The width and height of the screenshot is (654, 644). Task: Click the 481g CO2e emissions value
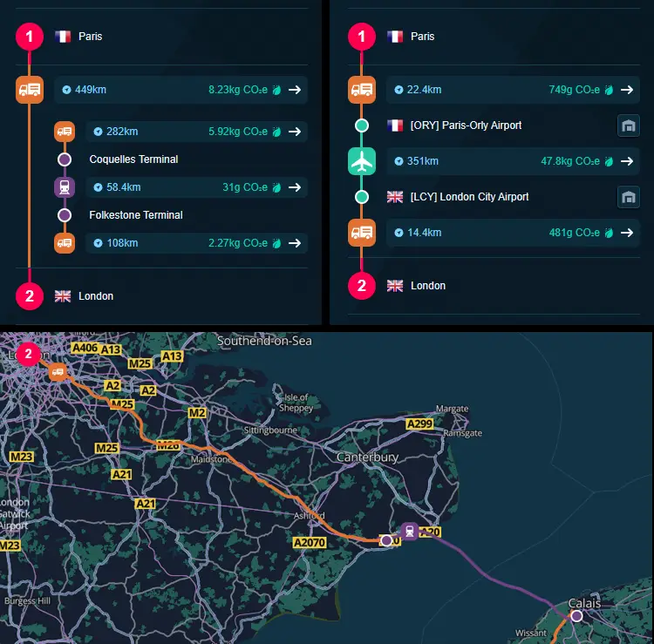[574, 233]
